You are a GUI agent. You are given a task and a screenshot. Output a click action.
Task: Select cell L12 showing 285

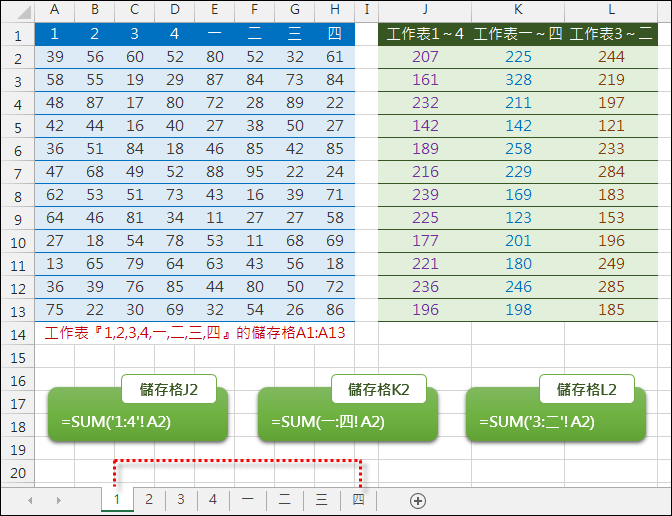coord(611,287)
